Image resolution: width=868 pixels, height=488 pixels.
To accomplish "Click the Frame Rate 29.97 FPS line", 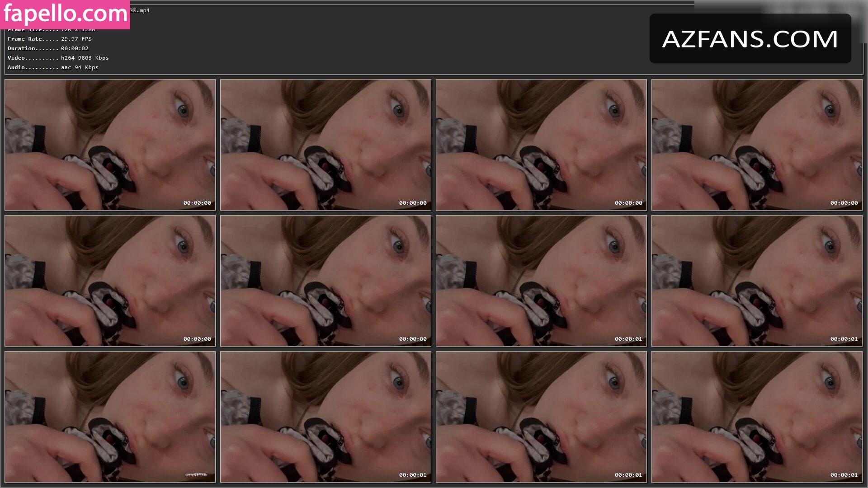I will click(x=50, y=39).
